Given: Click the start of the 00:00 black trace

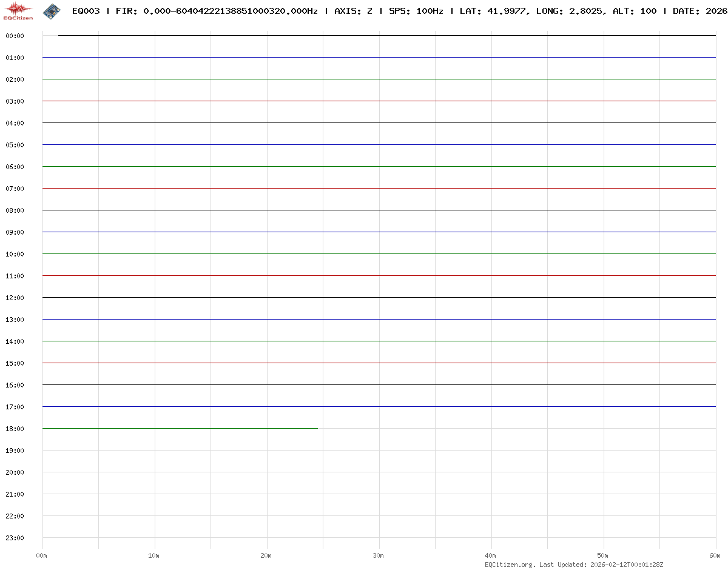Looking at the screenshot, I should (59, 35).
